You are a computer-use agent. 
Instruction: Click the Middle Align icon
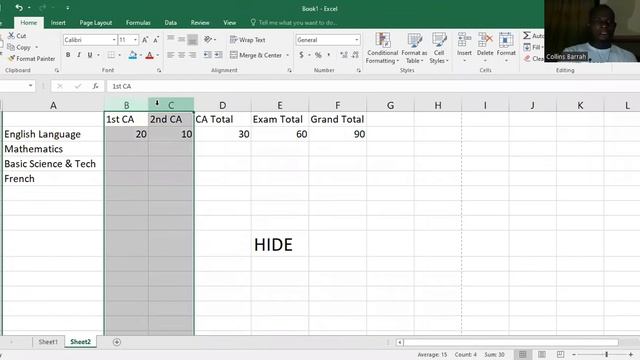point(182,39)
